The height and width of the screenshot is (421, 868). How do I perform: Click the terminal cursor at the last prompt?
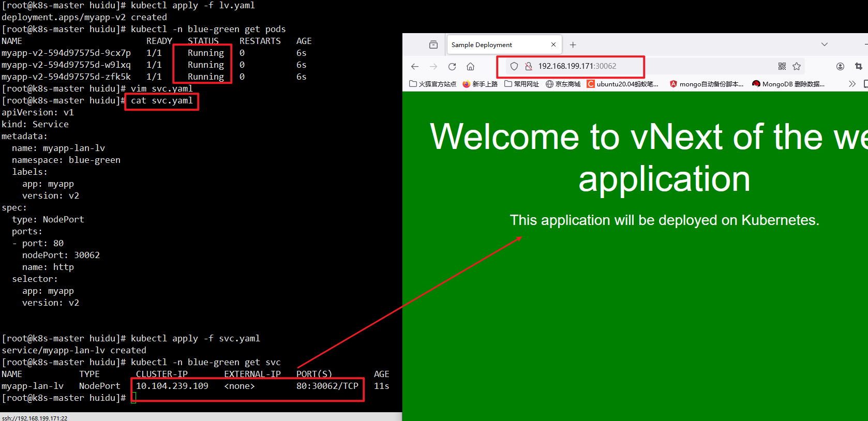pyautogui.click(x=133, y=398)
